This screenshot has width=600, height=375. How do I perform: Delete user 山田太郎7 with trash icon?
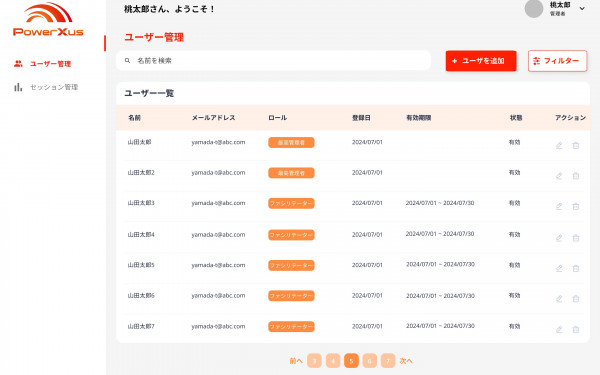pyautogui.click(x=576, y=329)
